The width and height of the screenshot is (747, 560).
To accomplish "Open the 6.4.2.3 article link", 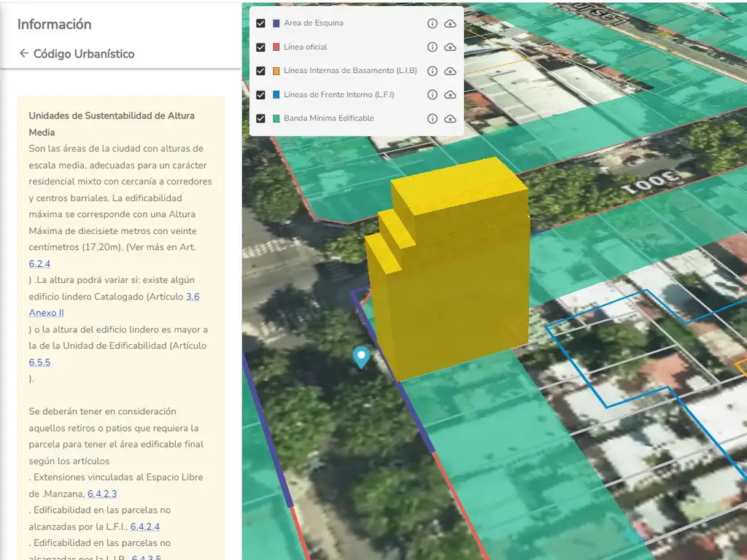I will (102, 494).
